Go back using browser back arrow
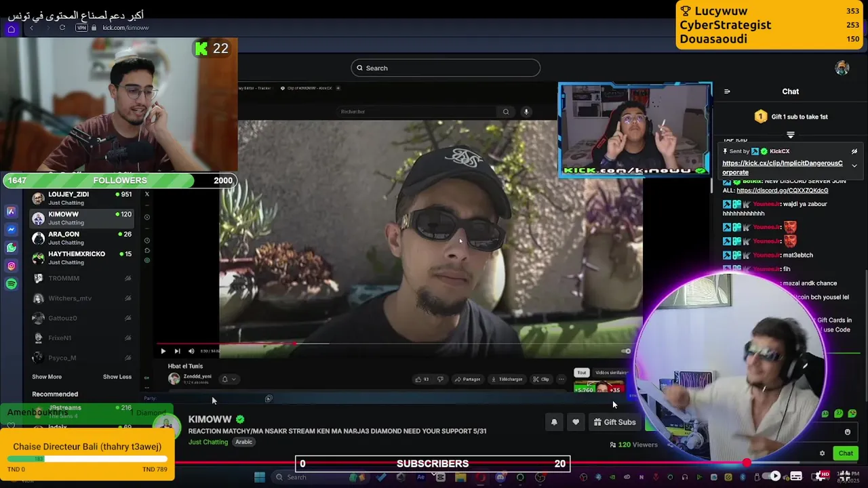Screen dimensions: 868x488 pyautogui.click(x=31, y=28)
